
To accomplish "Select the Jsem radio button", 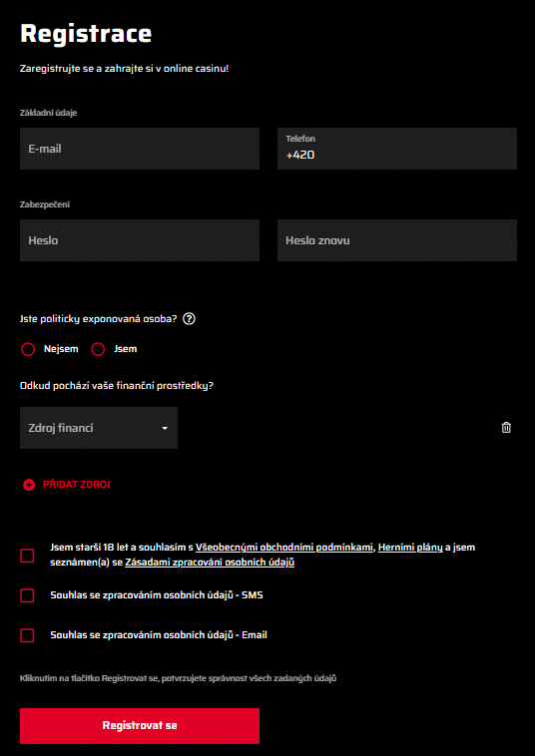I will tap(98, 349).
